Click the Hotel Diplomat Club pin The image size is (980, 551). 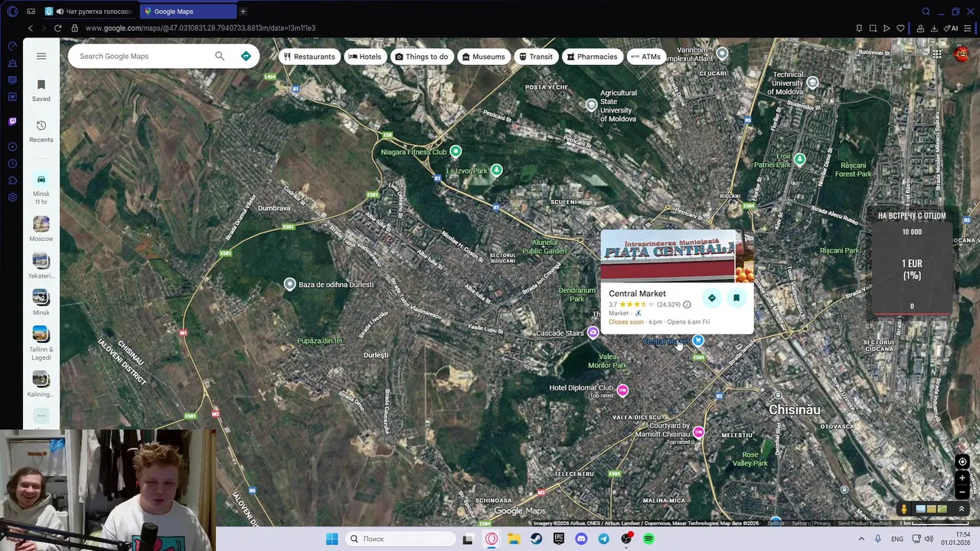[622, 390]
